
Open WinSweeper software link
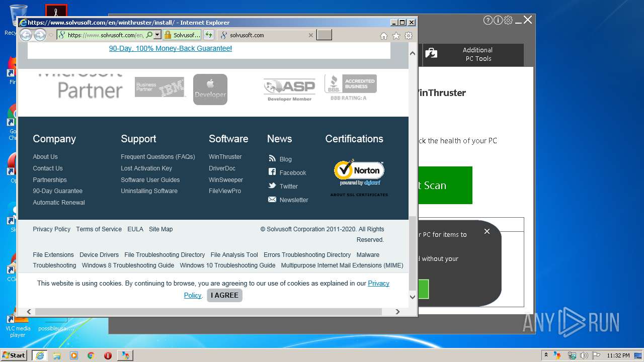pos(226,180)
